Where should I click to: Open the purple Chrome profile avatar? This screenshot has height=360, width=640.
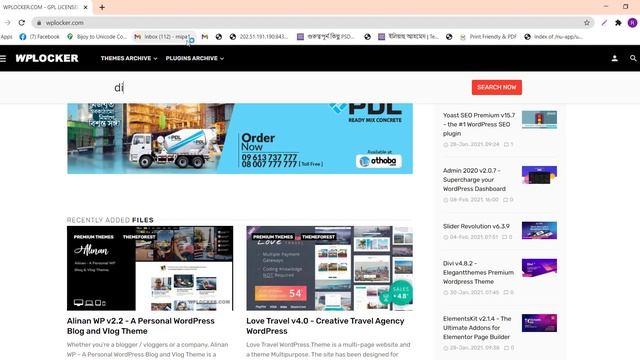click(x=632, y=23)
